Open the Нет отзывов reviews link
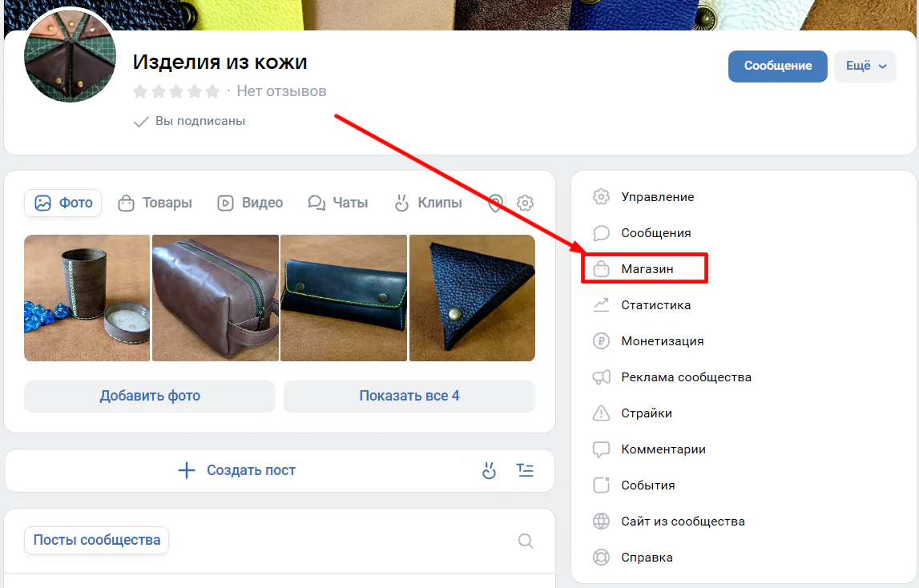Image resolution: width=919 pixels, height=588 pixels. click(281, 91)
